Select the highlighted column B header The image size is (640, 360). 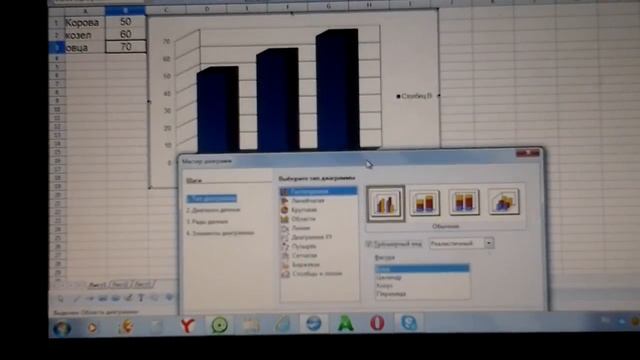coord(125,11)
